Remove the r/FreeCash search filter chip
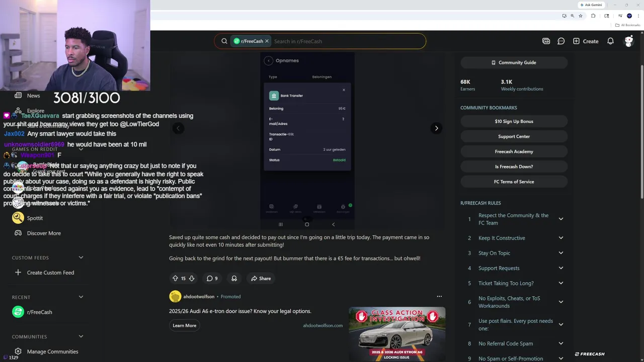The image size is (644, 362). point(267,41)
